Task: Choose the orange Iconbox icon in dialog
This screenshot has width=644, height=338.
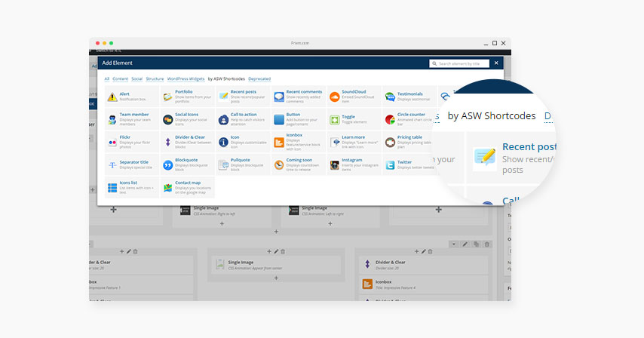Action: (x=279, y=142)
